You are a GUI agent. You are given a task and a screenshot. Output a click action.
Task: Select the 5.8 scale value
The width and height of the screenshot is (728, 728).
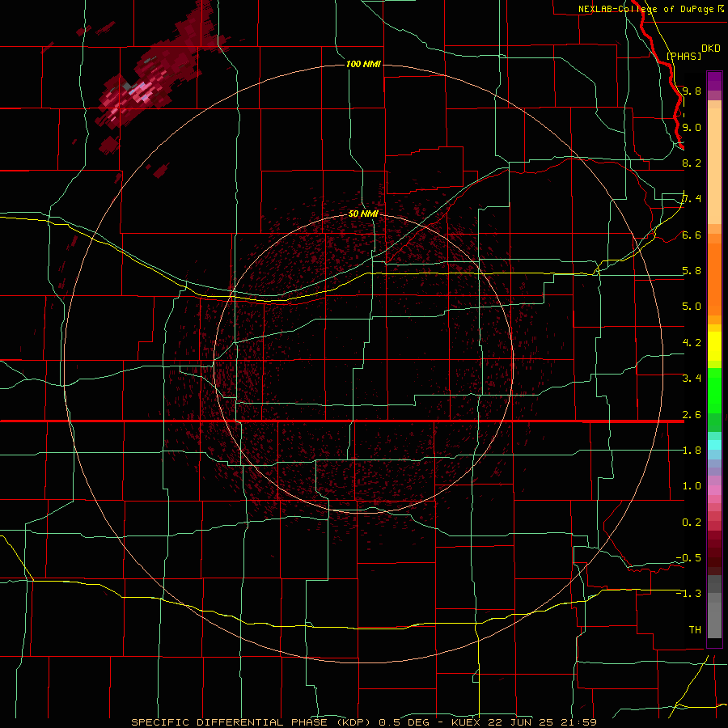tap(692, 271)
